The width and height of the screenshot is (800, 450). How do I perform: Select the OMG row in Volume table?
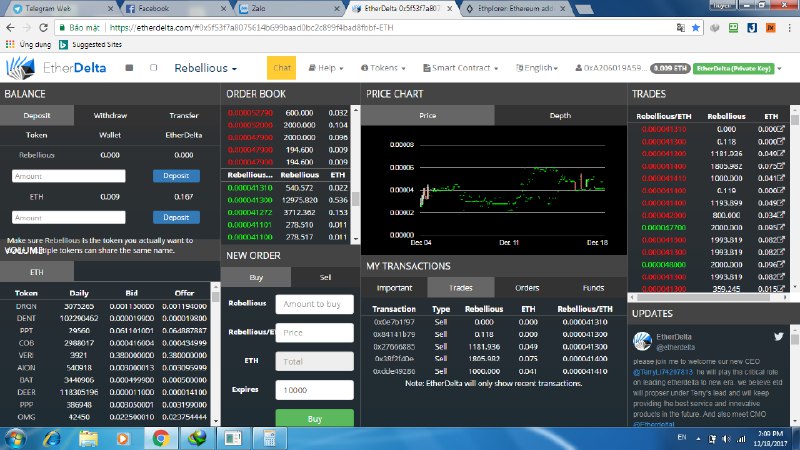coord(106,417)
